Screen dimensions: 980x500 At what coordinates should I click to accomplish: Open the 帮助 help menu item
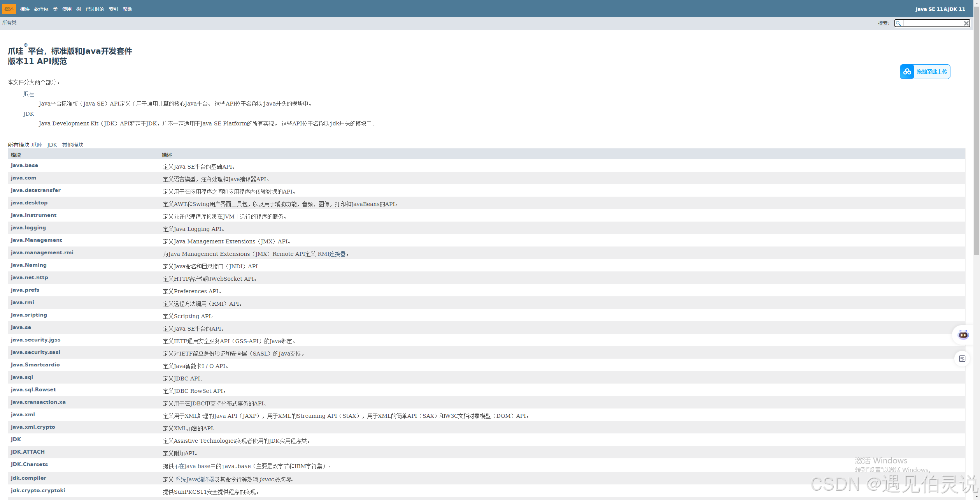[128, 9]
